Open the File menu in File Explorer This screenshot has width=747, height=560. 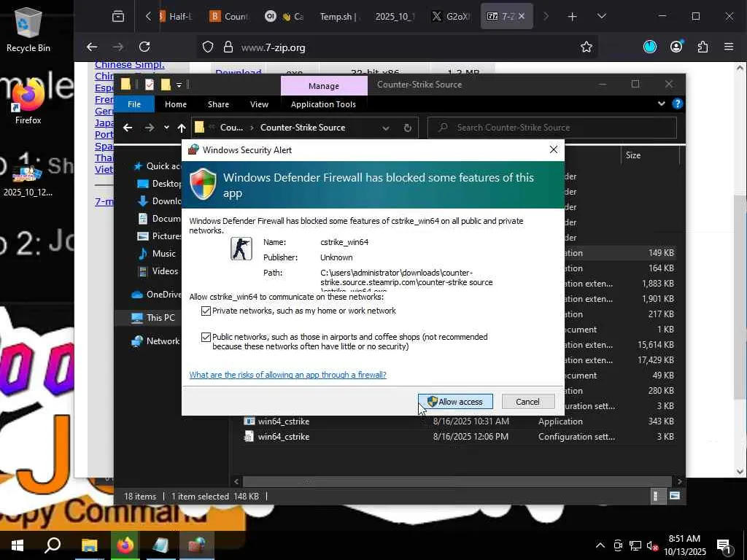134,104
